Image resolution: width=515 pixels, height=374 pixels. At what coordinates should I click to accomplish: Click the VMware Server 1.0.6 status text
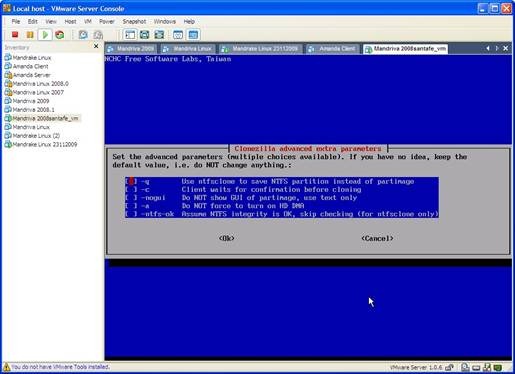(x=416, y=368)
